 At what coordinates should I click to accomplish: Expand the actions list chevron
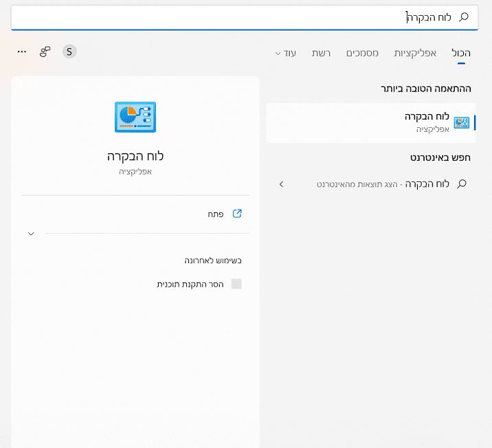pos(31,234)
